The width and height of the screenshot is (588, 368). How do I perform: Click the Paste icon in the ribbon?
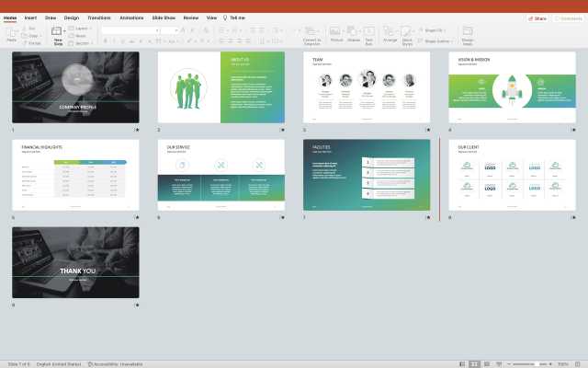[12, 32]
